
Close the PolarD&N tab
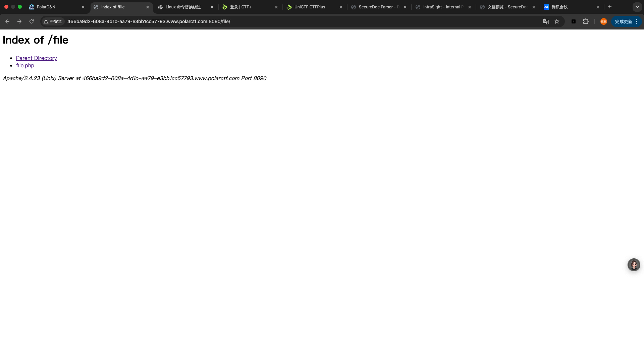click(83, 7)
